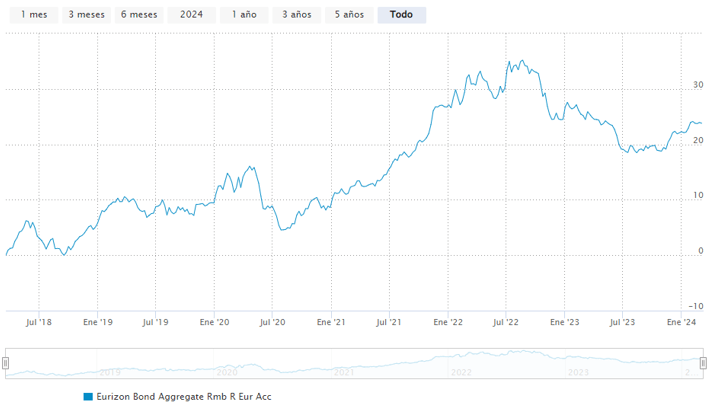Click the highlighted Todo range button
This screenshot has width=715, height=413.
401,15
